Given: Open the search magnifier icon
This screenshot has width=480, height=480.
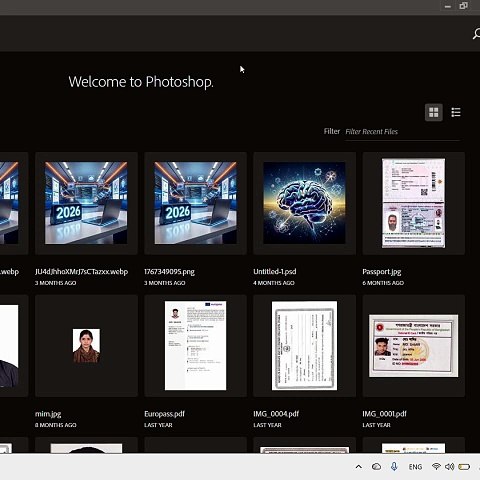Looking at the screenshot, I should pyautogui.click(x=476, y=34).
